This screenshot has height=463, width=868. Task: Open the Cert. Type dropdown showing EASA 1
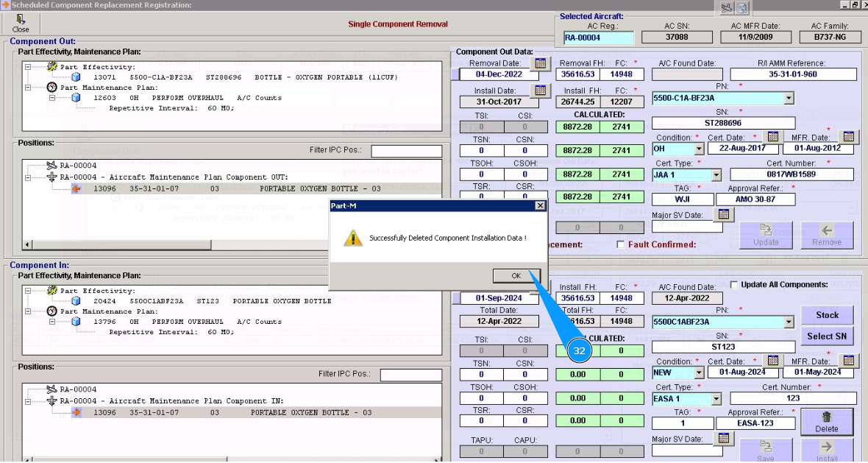point(716,399)
